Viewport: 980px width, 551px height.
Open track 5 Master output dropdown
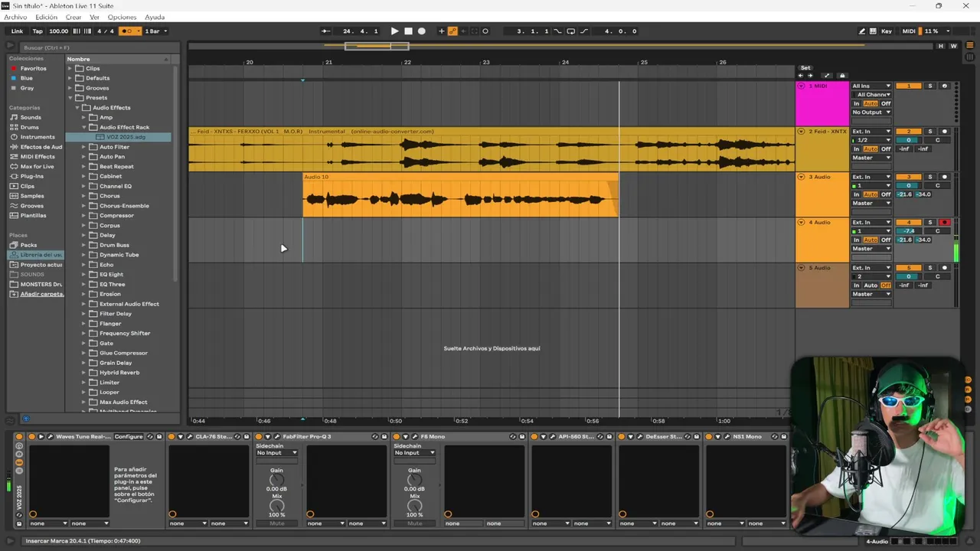871,294
